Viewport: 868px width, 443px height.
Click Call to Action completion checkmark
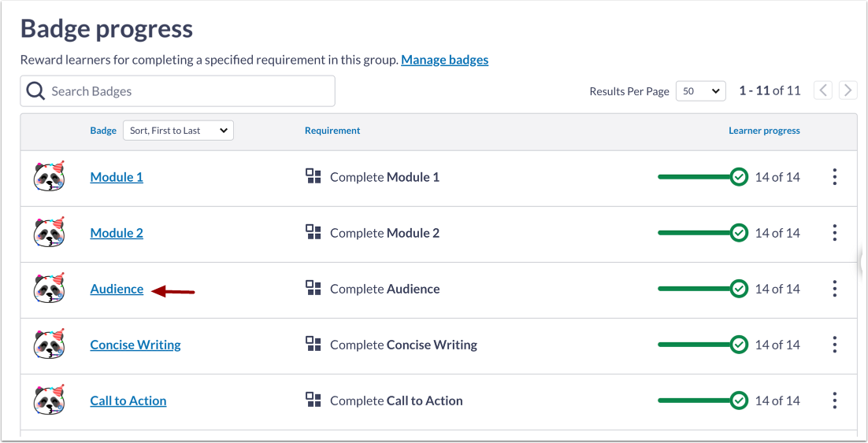[739, 401]
